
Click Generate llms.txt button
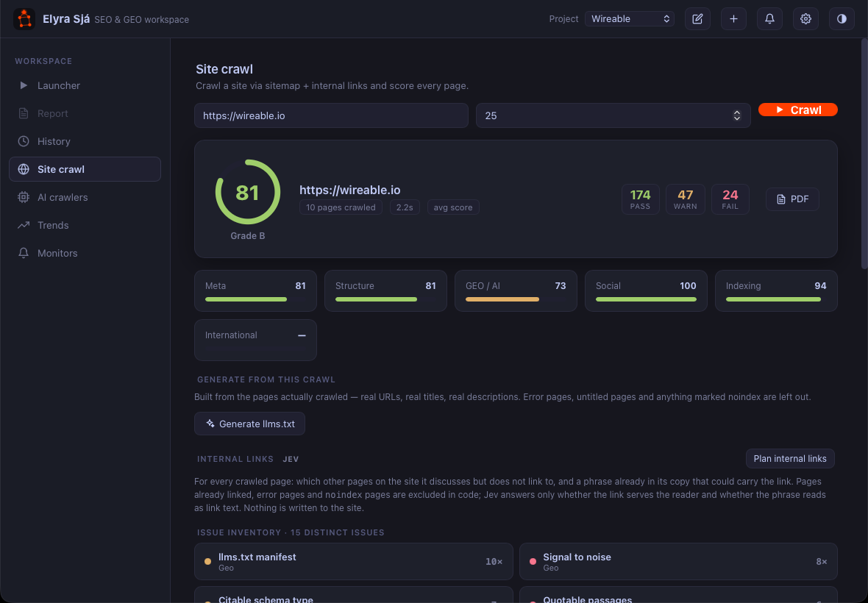click(249, 424)
